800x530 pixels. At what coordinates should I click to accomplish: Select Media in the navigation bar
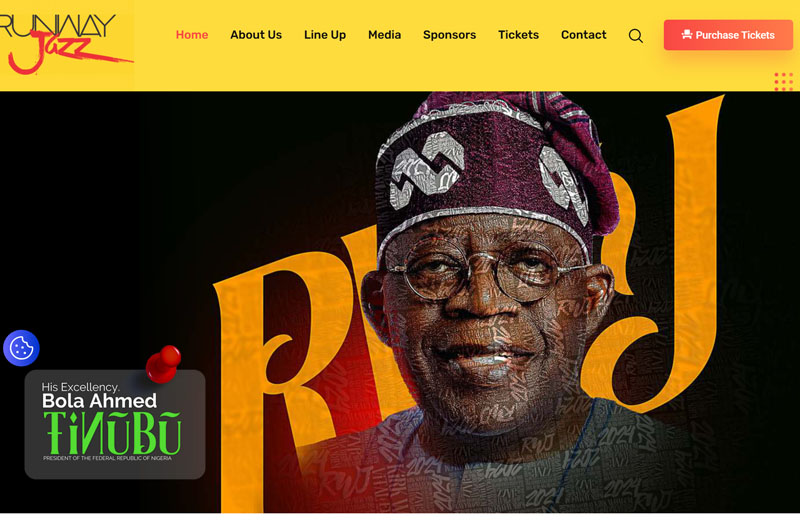click(x=384, y=35)
